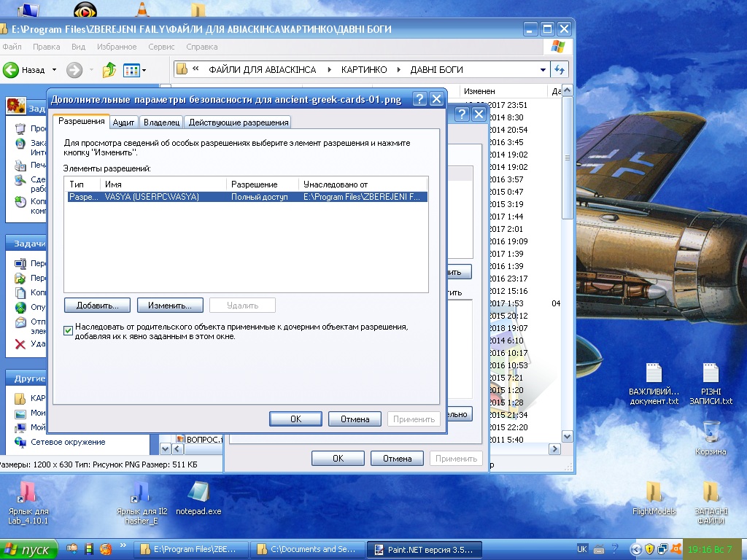Click the Сетевое окружение network icon
This screenshot has width=747, height=560.
click(20, 442)
